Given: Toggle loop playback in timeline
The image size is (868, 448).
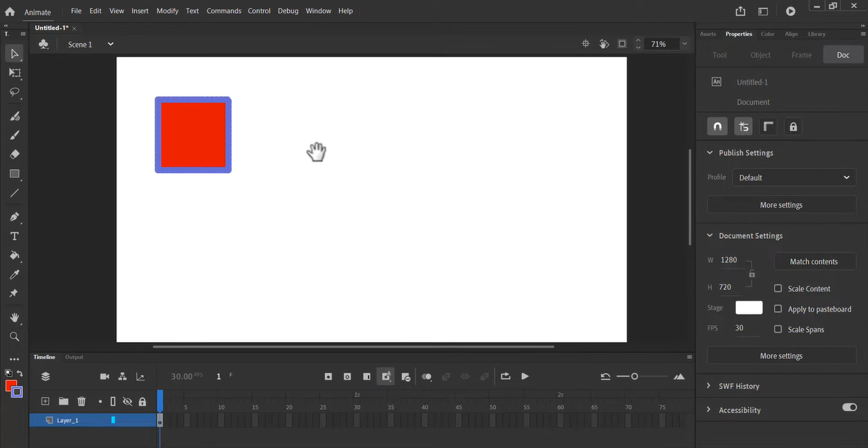Looking at the screenshot, I should tap(505, 377).
